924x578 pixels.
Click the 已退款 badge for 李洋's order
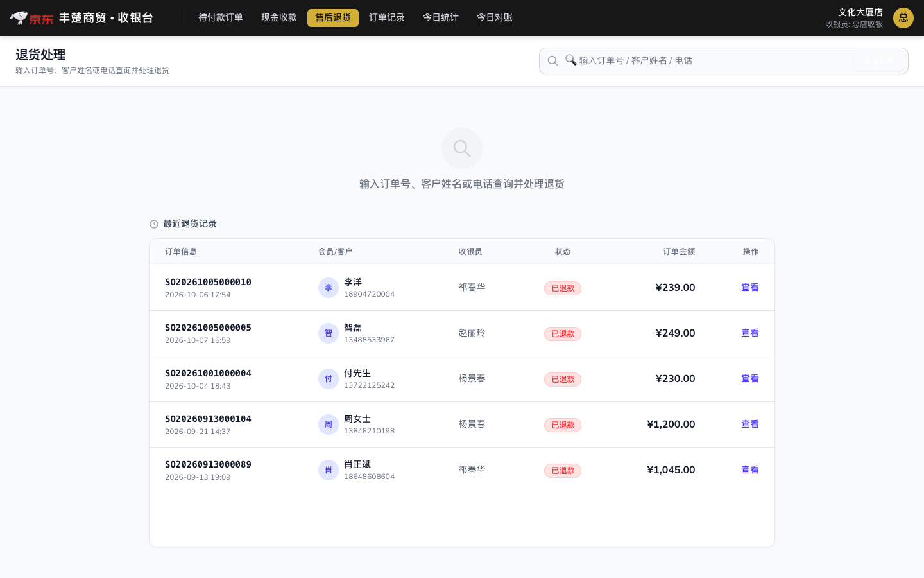[x=563, y=288]
